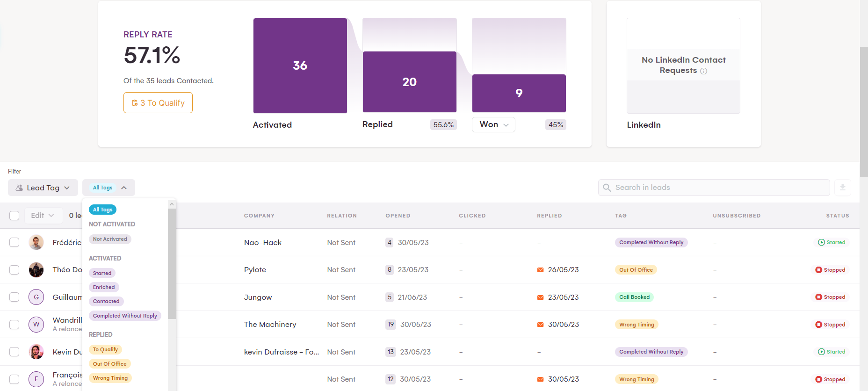This screenshot has height=391, width=868.
Task: Click Kevin's profile photo avatar
Action: [36, 352]
